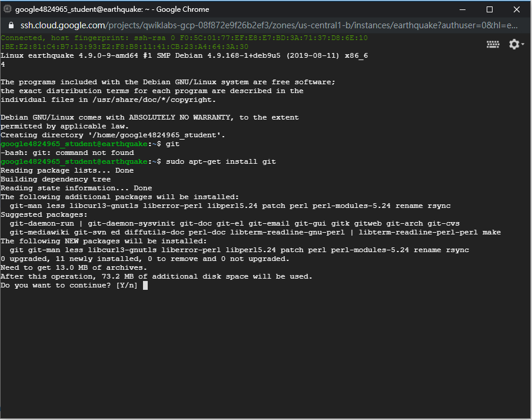This screenshot has width=532, height=420.
Task: Click 'Suggested packages:' line
Action: (44, 214)
